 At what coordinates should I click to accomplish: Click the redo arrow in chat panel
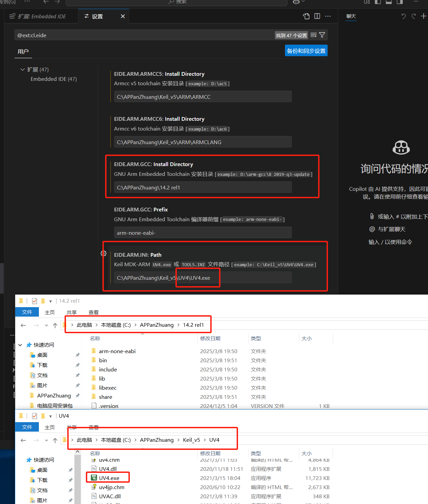(413, 16)
